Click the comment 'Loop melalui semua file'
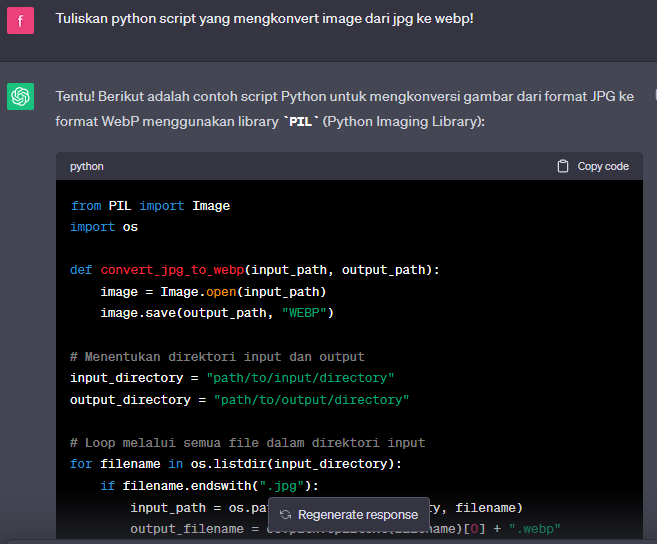Viewport: 657px width, 544px height. tap(247, 442)
